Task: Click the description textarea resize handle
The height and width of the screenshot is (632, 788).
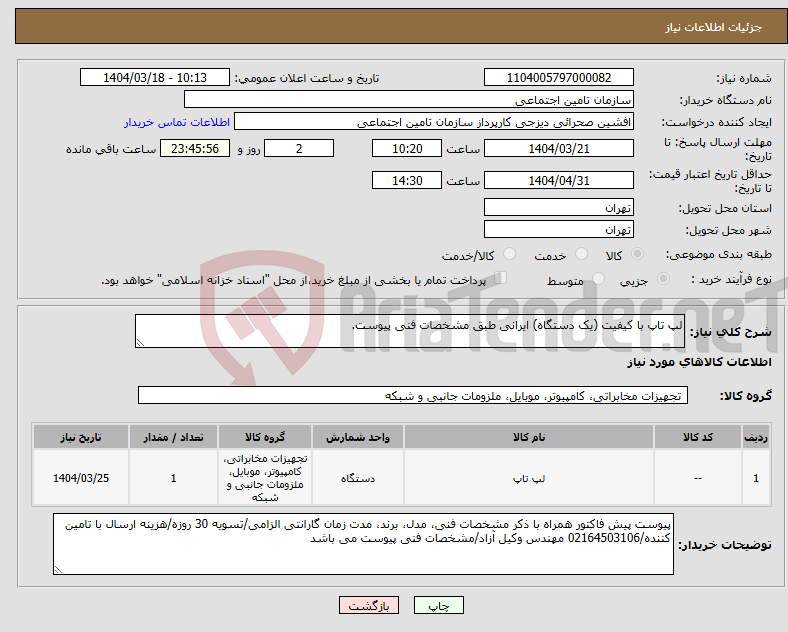Action: coord(140,343)
